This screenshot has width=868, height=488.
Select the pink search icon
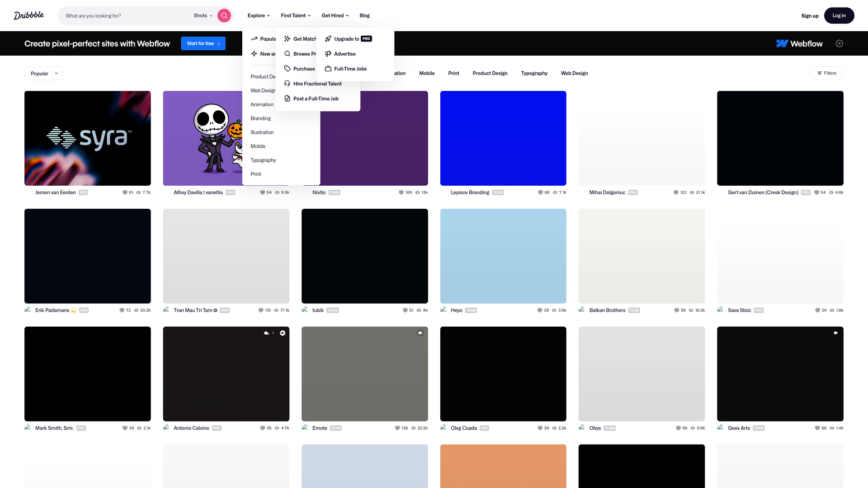point(224,15)
